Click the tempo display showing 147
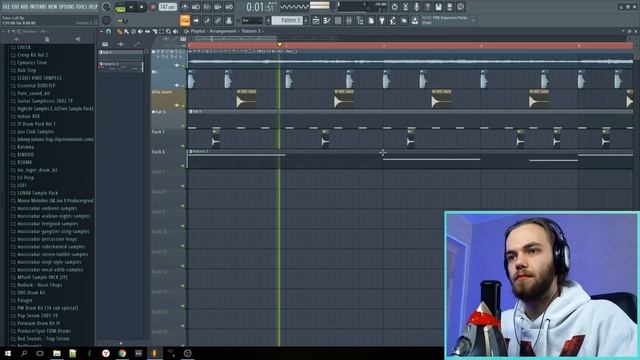This screenshot has height=360, width=640. coord(168,7)
